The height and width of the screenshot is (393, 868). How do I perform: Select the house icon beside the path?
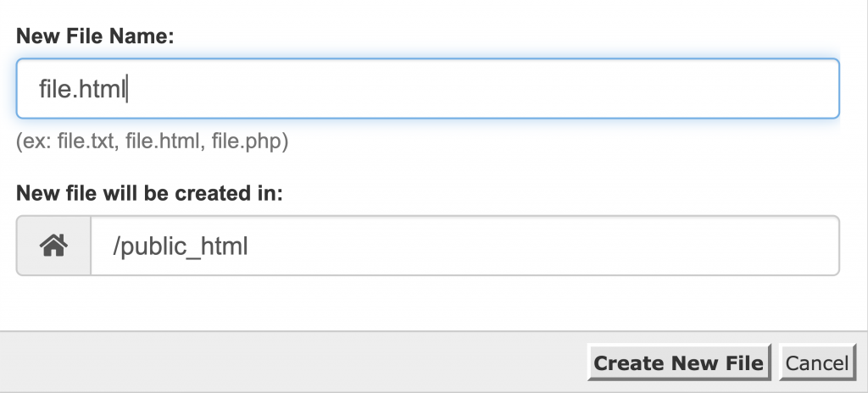(53, 246)
